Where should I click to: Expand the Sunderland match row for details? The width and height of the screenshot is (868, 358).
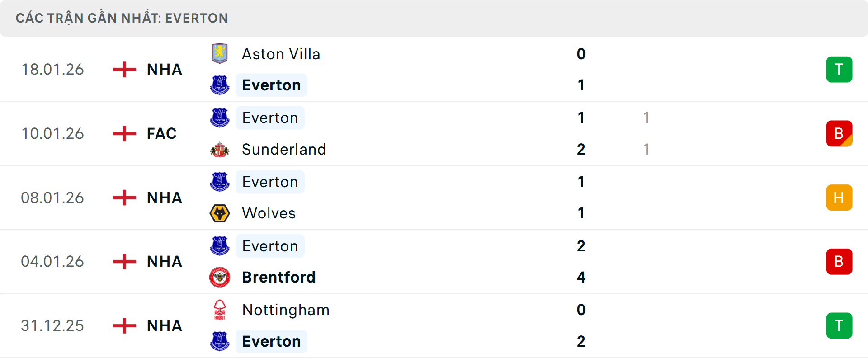[434, 133]
